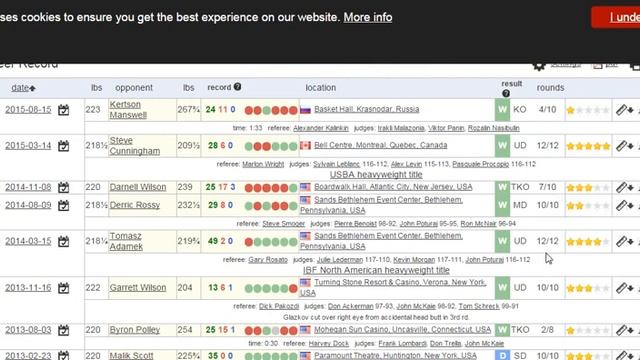Open opponent Byron Polley's profile
The image size is (640, 360).
tap(135, 330)
